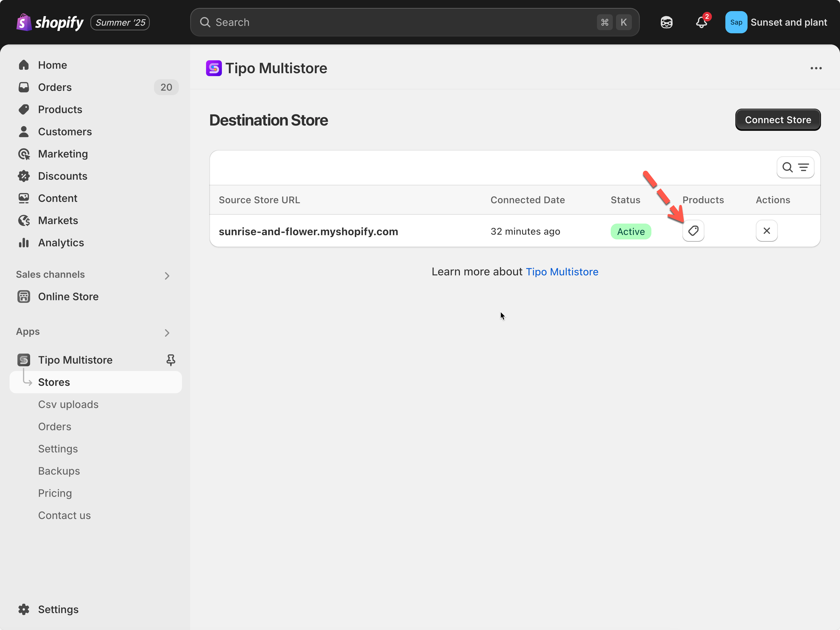Click the X disconnect action button

pyautogui.click(x=766, y=231)
